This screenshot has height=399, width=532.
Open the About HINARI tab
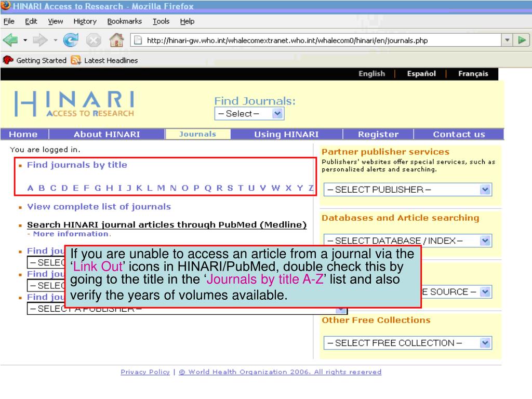[x=107, y=135]
